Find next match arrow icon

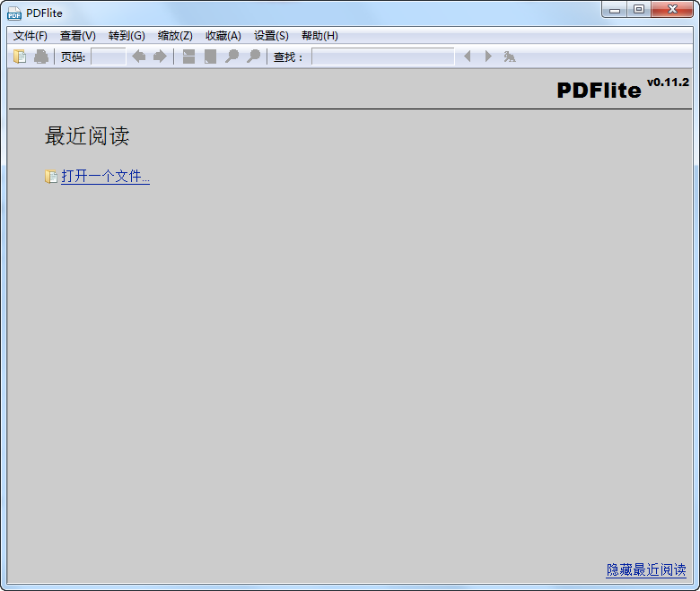coord(488,56)
